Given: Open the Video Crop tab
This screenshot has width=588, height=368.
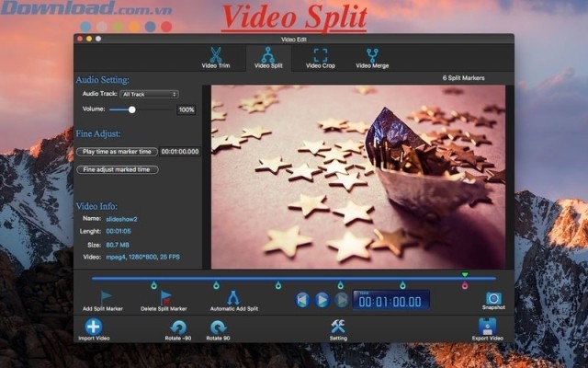Looking at the screenshot, I should [x=321, y=58].
